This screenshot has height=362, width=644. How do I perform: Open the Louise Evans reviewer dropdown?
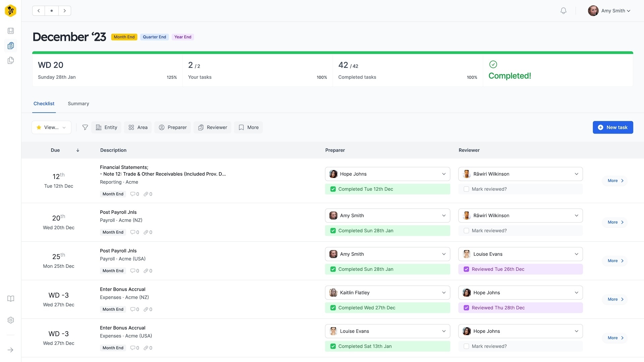click(x=520, y=254)
